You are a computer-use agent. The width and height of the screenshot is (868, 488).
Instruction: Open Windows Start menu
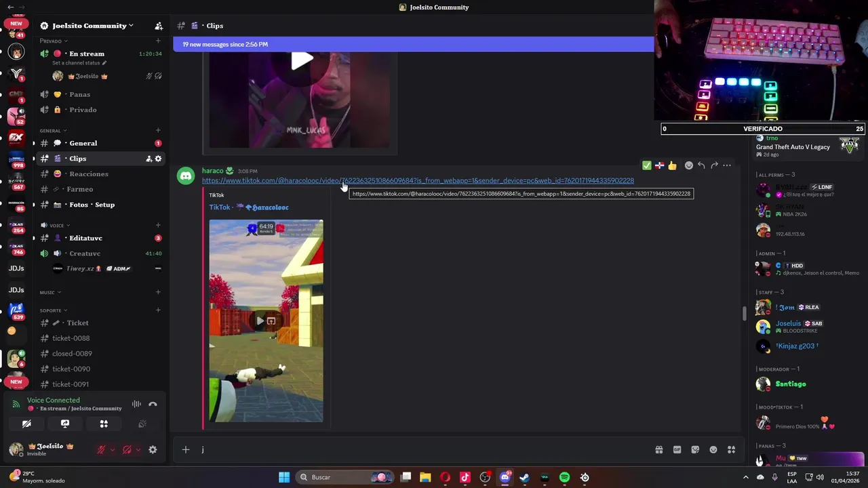tap(284, 477)
